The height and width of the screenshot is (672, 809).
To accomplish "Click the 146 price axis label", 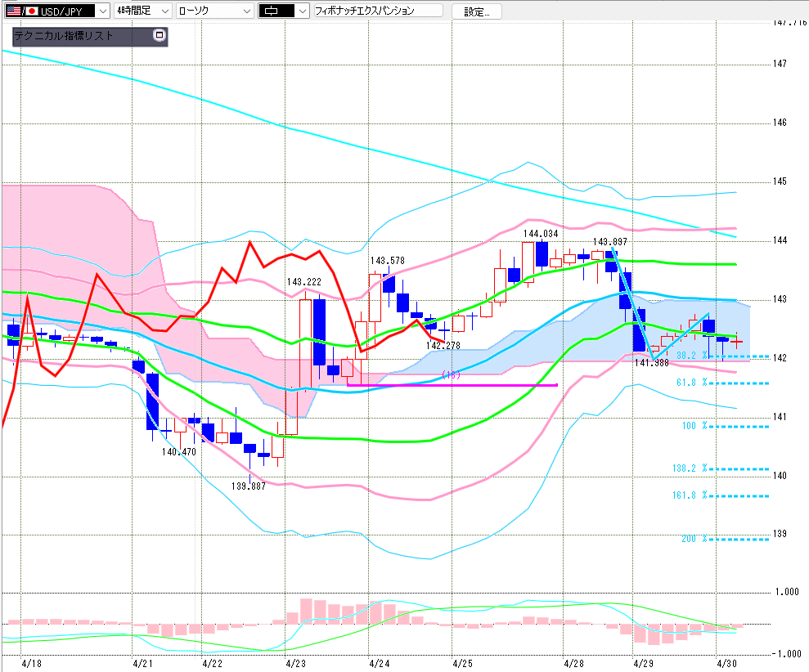I will point(780,123).
